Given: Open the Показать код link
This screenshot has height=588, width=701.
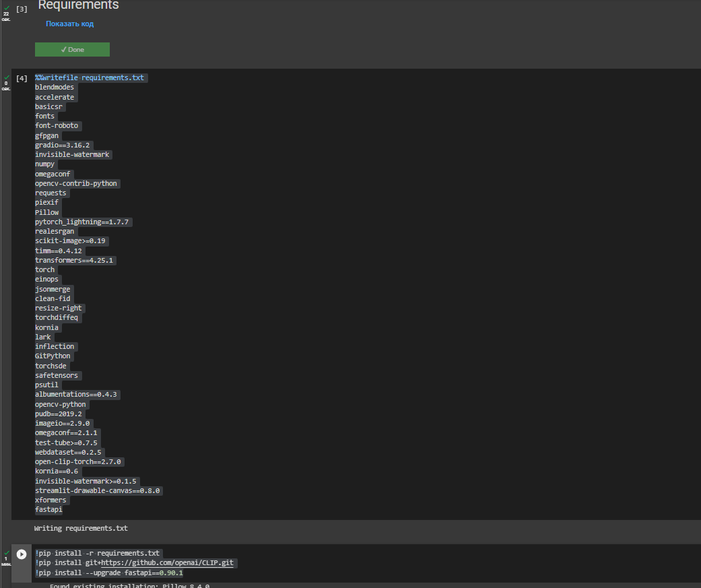Looking at the screenshot, I should [x=69, y=24].
